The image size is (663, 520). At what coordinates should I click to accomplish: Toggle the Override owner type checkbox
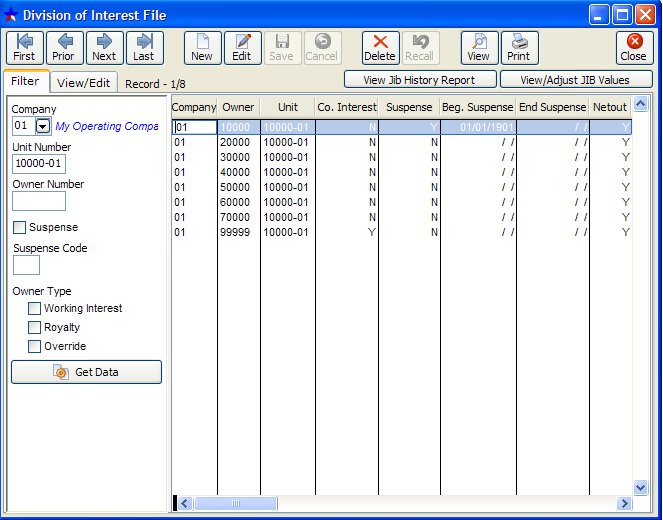point(35,347)
